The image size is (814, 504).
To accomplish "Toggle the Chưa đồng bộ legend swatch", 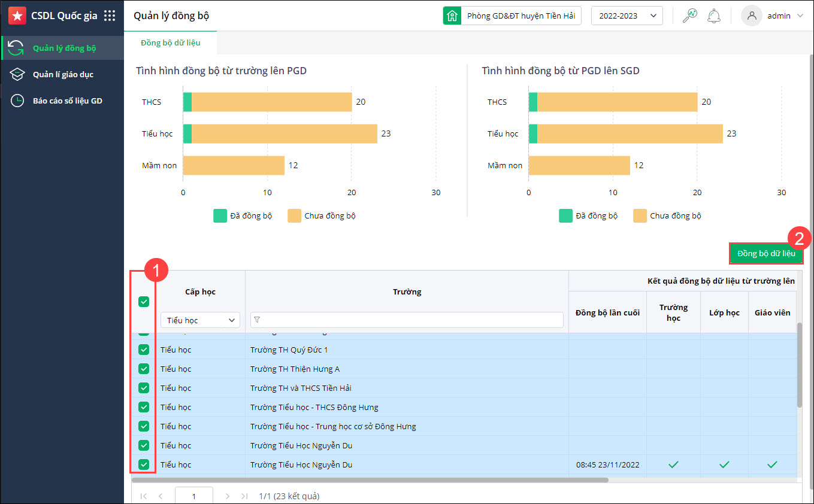I will pos(295,215).
